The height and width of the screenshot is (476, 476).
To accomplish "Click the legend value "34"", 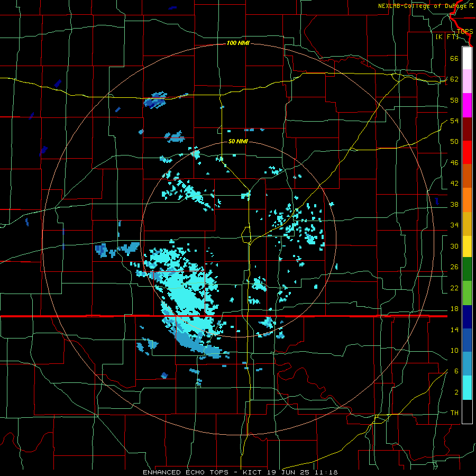I will coord(454,225).
